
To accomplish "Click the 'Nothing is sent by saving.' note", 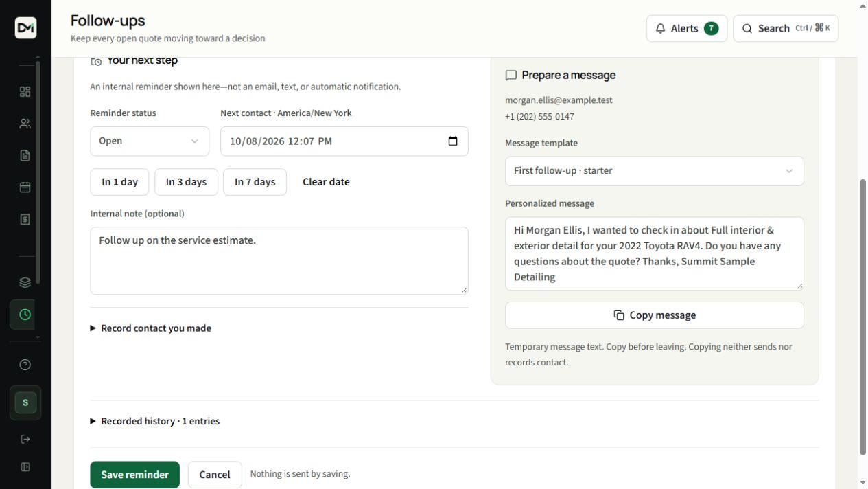I will pyautogui.click(x=300, y=474).
